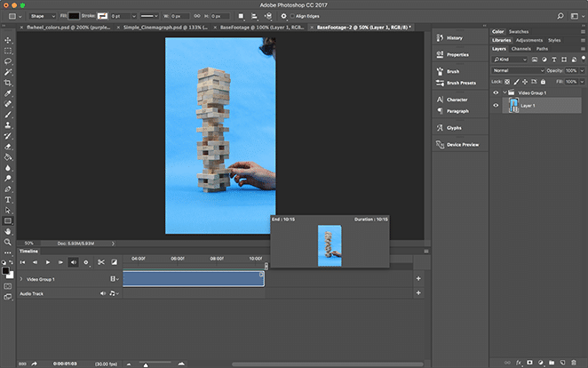Select the Crop tool
The height and width of the screenshot is (368, 588).
(8, 82)
